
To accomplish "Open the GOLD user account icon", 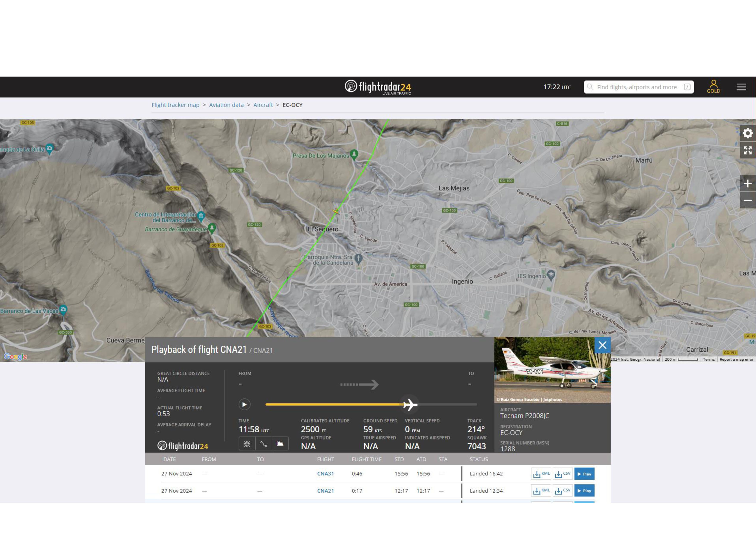I will click(713, 87).
